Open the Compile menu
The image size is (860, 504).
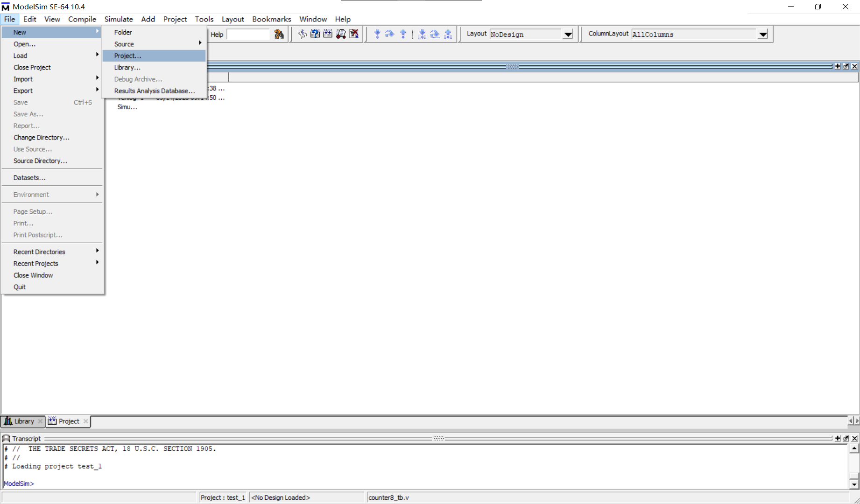82,19
